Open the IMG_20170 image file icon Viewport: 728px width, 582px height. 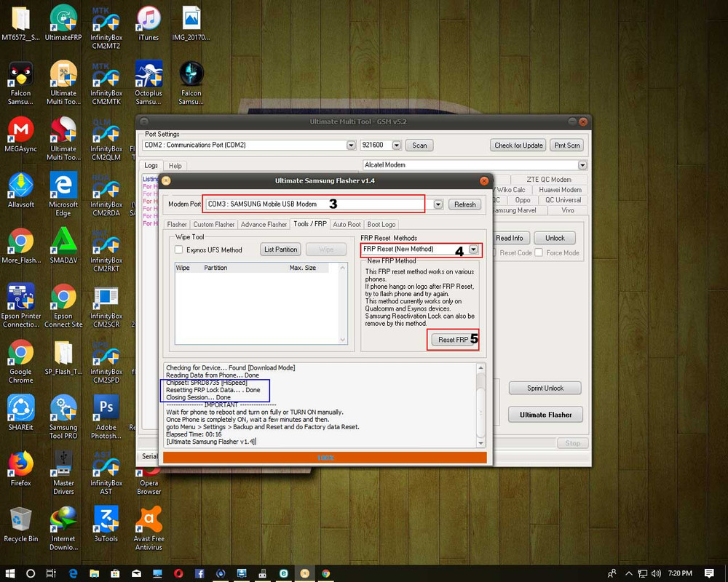[x=191, y=22]
